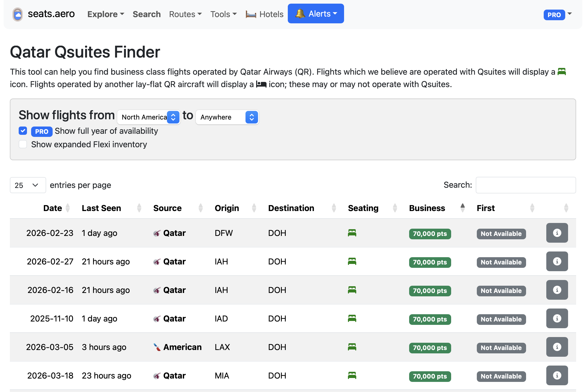Expand the Tools menu
The height and width of the screenshot is (392, 587).
pyautogui.click(x=223, y=14)
